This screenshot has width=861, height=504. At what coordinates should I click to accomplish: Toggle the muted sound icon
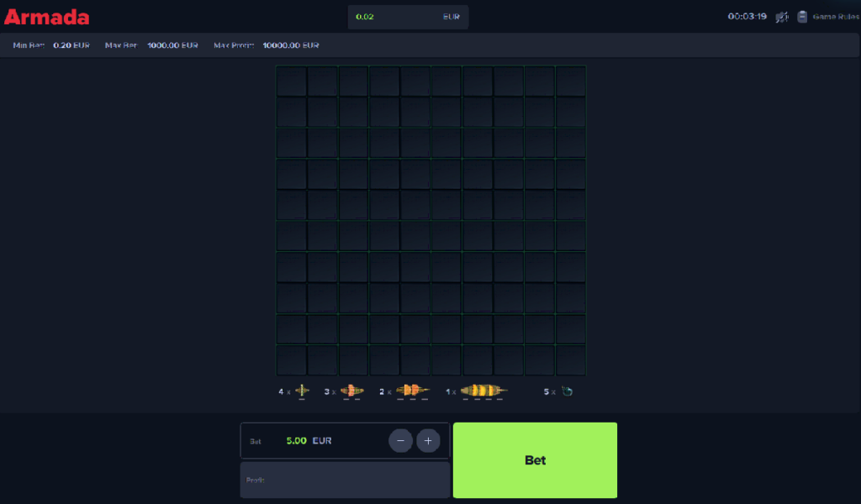click(x=782, y=17)
